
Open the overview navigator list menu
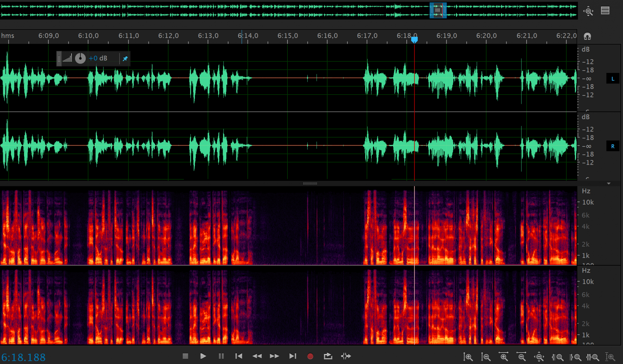605,11
